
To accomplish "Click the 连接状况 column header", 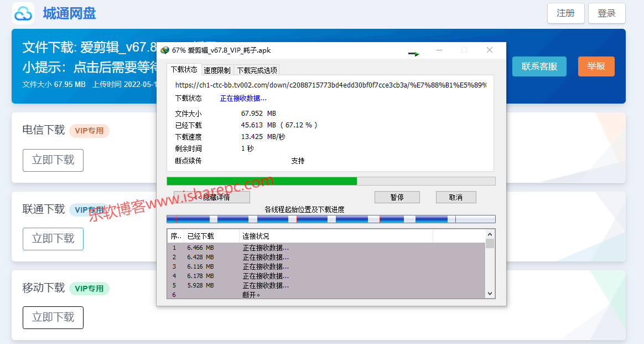I will tap(336, 237).
